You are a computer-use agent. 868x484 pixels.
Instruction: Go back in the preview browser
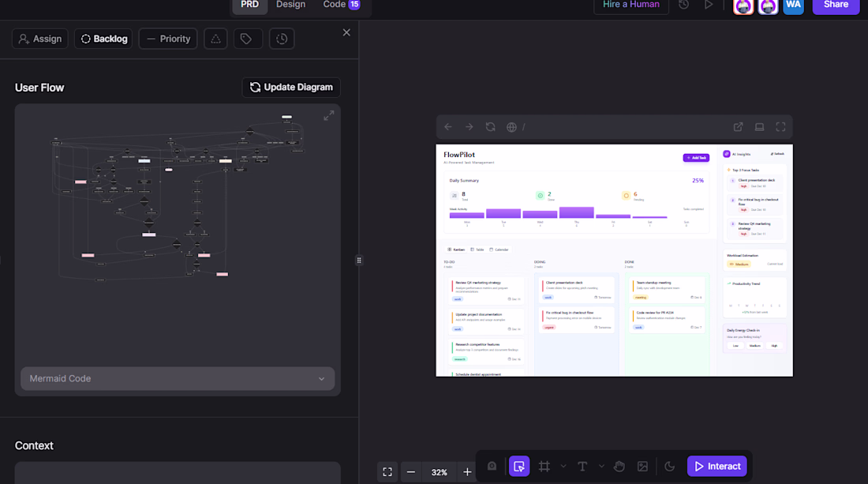(448, 127)
